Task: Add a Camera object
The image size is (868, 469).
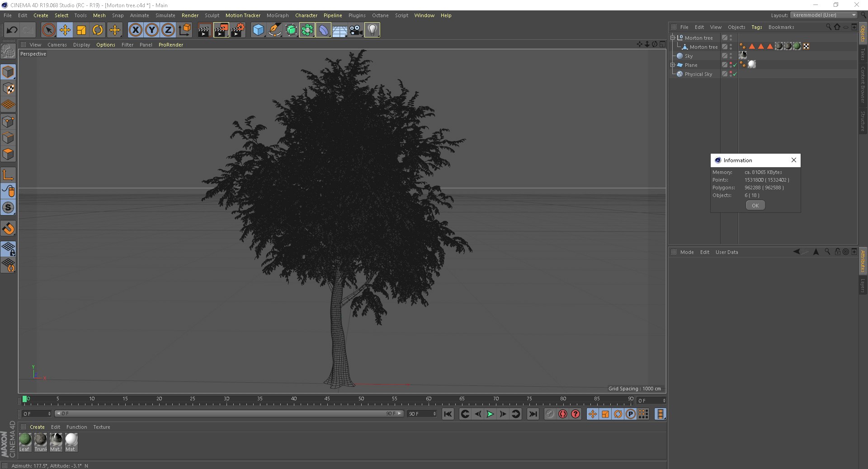Action: pos(356,30)
